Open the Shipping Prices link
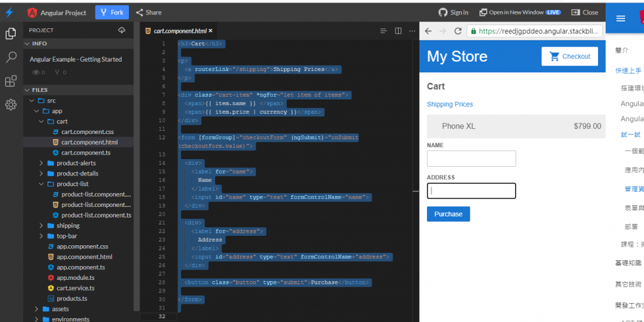Viewport: 644px width, 322px height. (450, 104)
